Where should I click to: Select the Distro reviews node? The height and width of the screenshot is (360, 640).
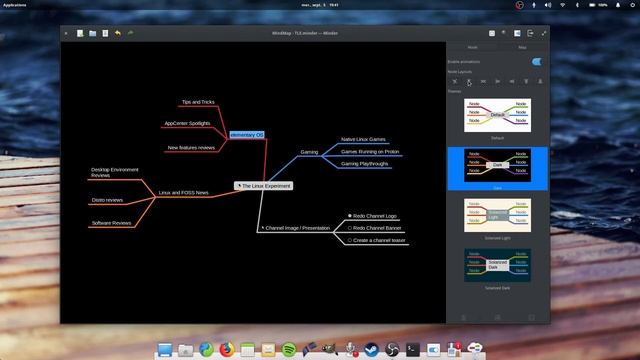pyautogui.click(x=107, y=200)
